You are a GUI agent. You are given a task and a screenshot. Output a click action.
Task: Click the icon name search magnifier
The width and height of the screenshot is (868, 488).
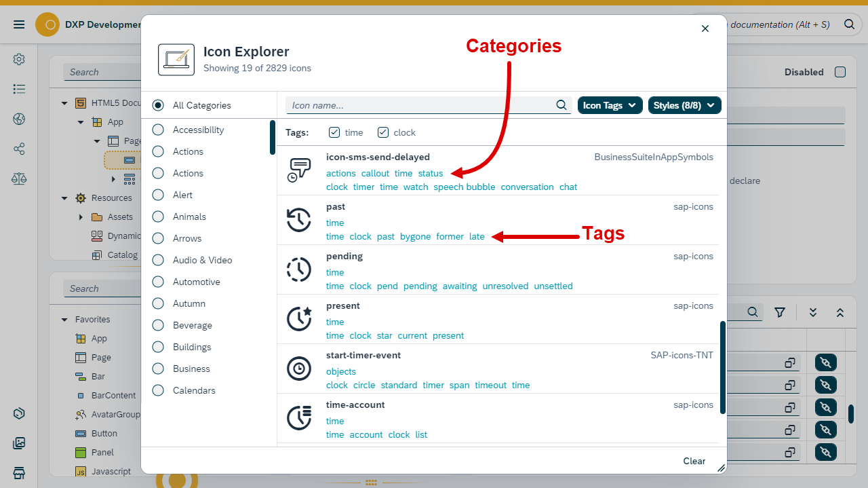(x=561, y=105)
